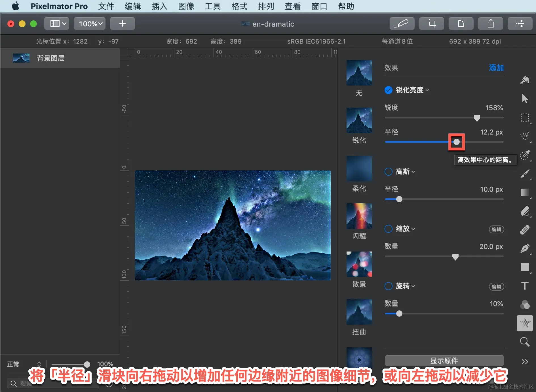
Task: Enable the 旋转 effect checkbox
Action: (x=389, y=286)
